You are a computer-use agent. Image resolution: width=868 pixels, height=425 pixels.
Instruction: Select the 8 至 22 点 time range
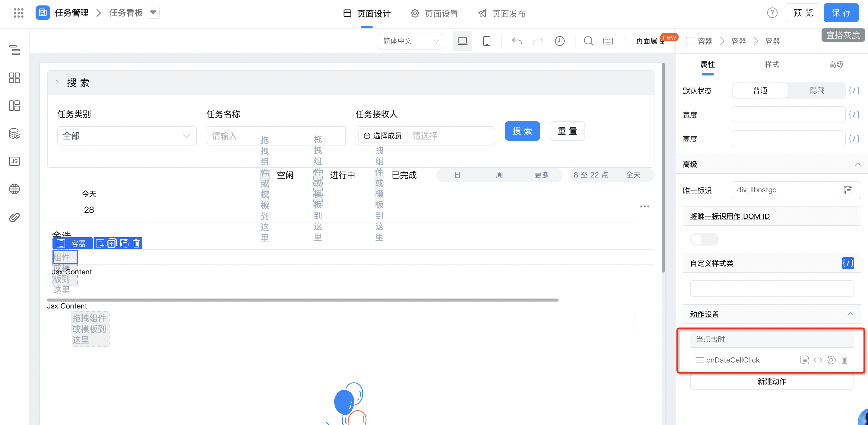coord(591,175)
